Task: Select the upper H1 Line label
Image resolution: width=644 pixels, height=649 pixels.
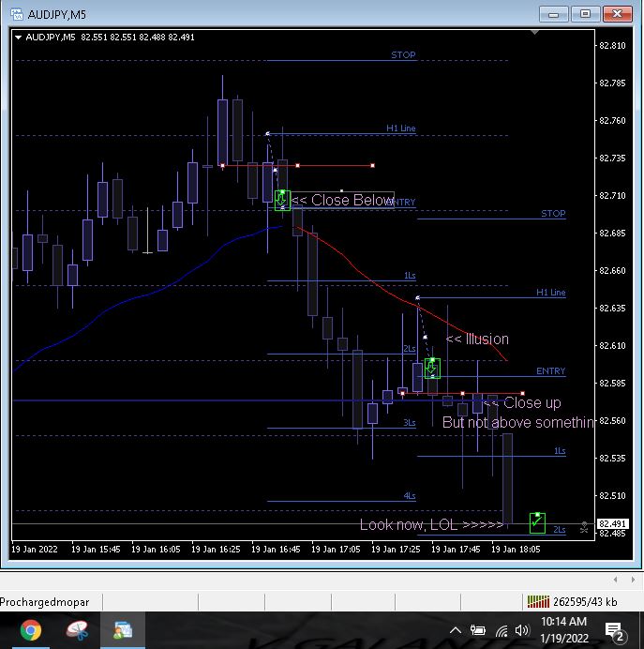Action: [401, 128]
